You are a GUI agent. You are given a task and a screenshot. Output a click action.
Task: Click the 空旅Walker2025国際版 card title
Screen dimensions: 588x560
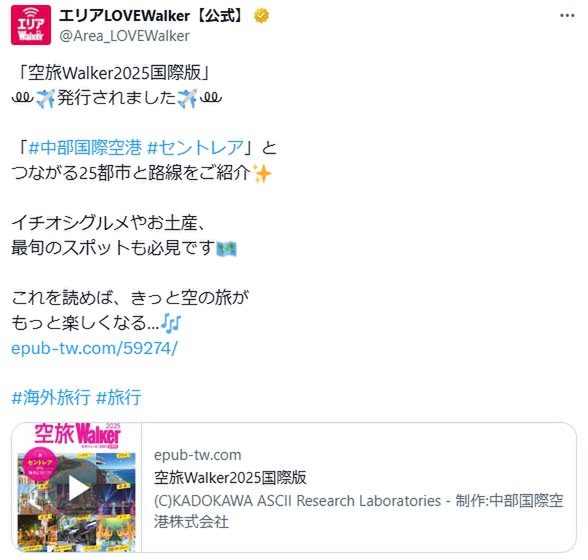click(x=230, y=477)
